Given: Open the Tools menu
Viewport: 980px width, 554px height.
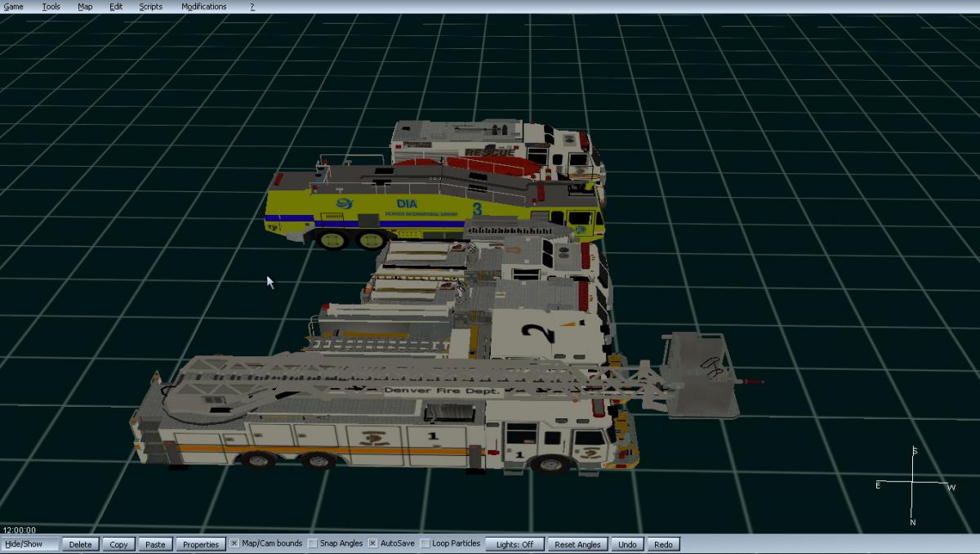Looking at the screenshot, I should 51,7.
